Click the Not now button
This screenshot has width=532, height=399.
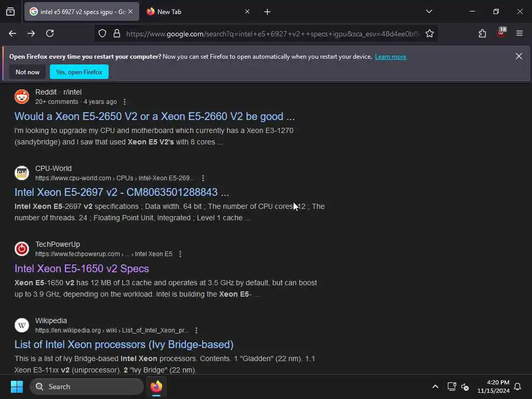28,72
